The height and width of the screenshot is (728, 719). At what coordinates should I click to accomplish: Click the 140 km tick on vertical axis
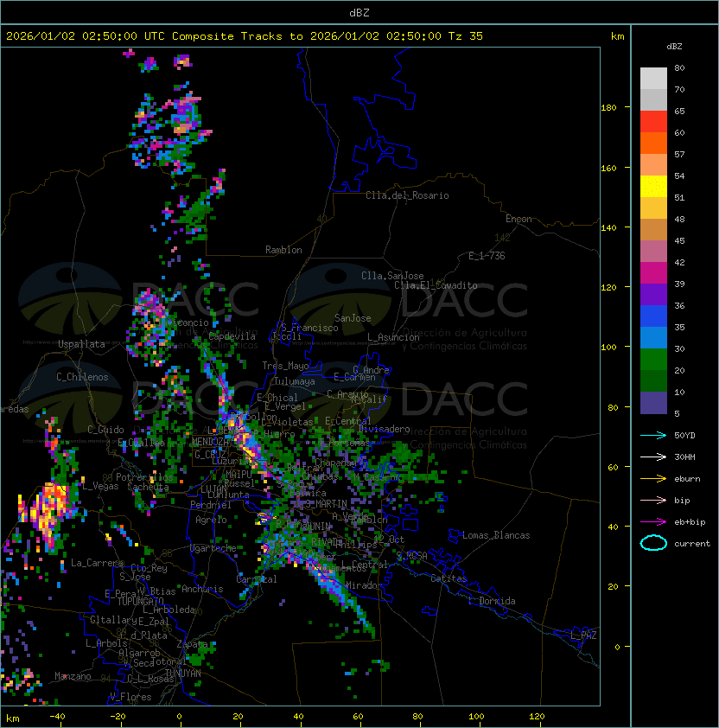(608, 227)
